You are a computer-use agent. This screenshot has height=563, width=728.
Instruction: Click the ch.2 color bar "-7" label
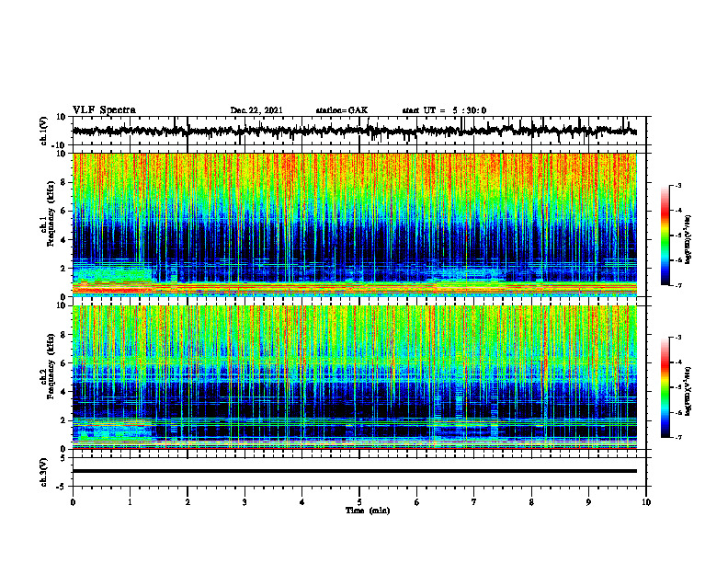[x=677, y=437]
